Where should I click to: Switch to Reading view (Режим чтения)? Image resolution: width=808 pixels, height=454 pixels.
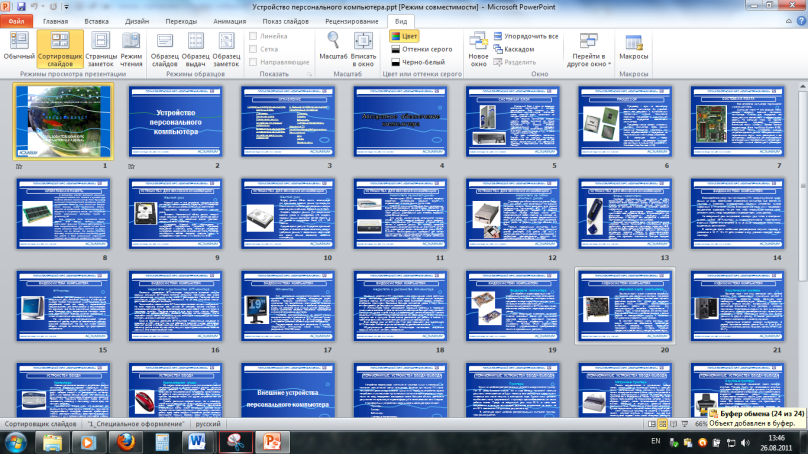point(131,49)
